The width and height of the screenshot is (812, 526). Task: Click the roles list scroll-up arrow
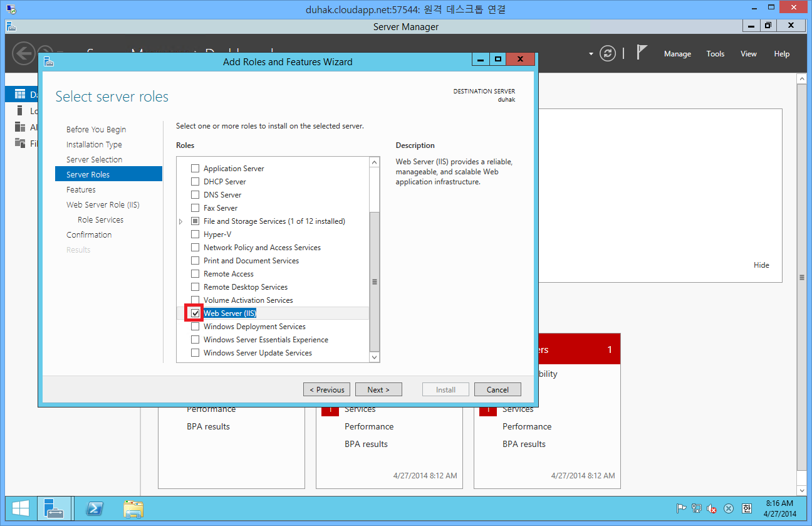375,162
